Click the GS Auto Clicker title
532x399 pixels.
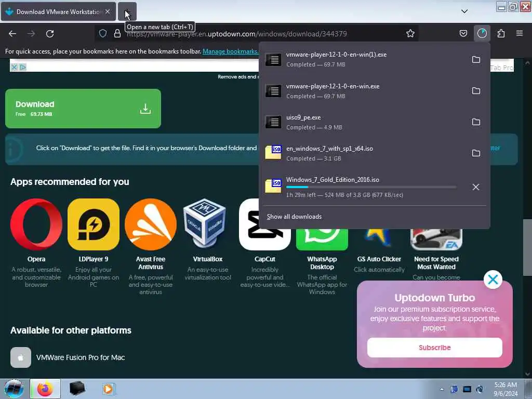(x=379, y=259)
